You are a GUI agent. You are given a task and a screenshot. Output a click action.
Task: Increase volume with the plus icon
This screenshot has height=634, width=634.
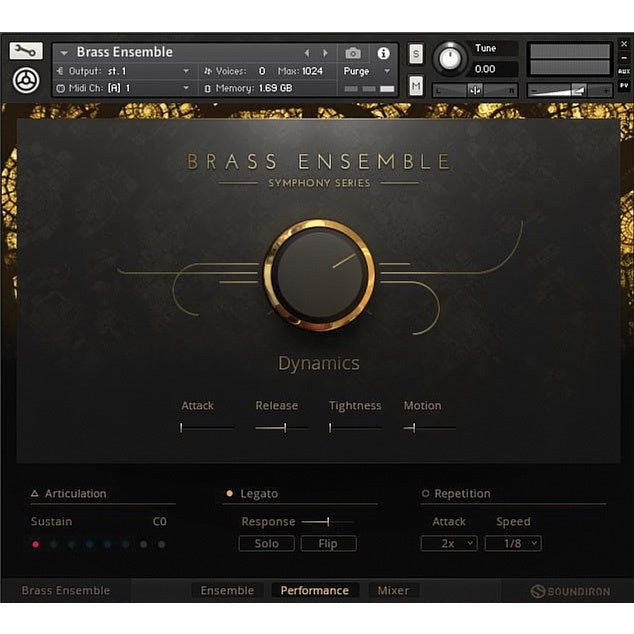pyautogui.click(x=605, y=91)
